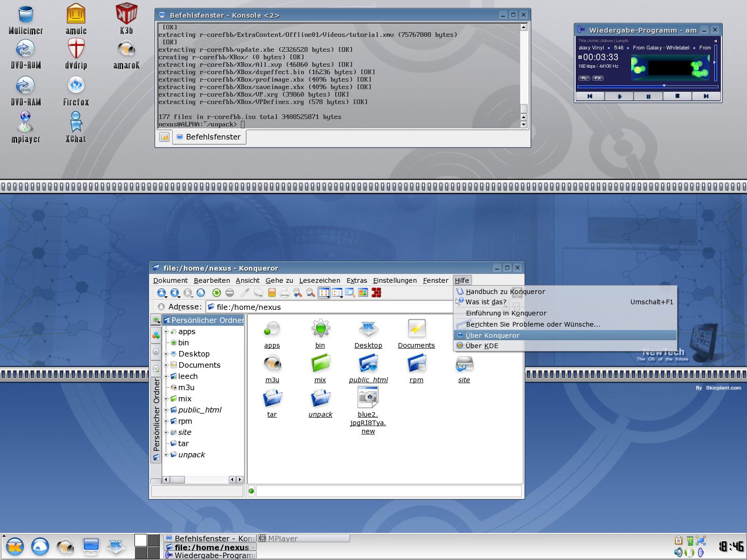747x560 pixels.
Task: Open the icon view mode dropdown
Action: click(x=324, y=293)
